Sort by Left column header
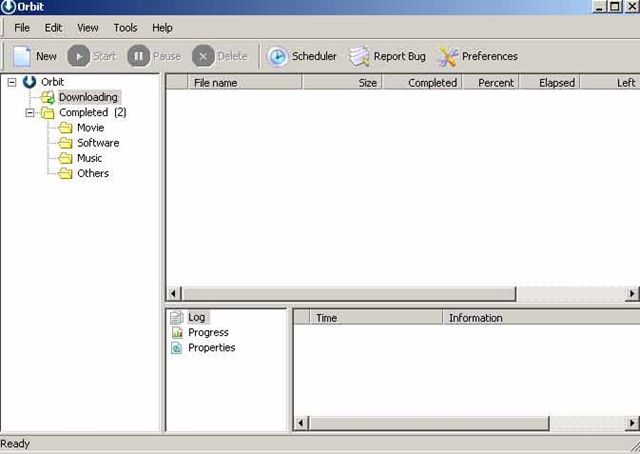The height and width of the screenshot is (454, 640). tap(611, 83)
